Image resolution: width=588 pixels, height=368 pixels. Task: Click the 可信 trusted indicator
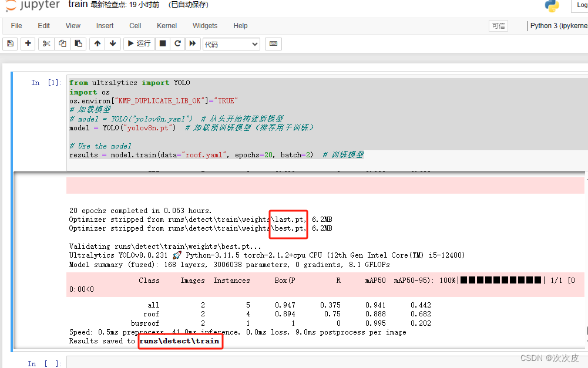[498, 26]
